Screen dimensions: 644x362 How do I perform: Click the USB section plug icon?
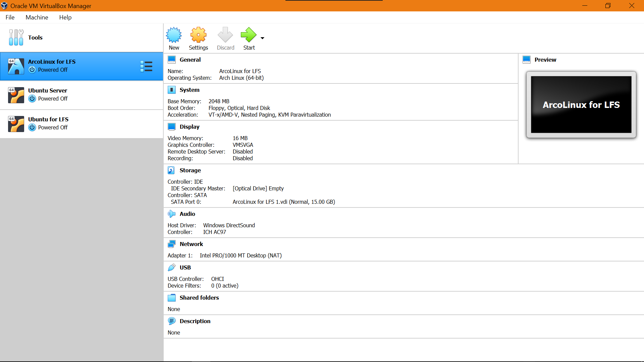click(172, 267)
